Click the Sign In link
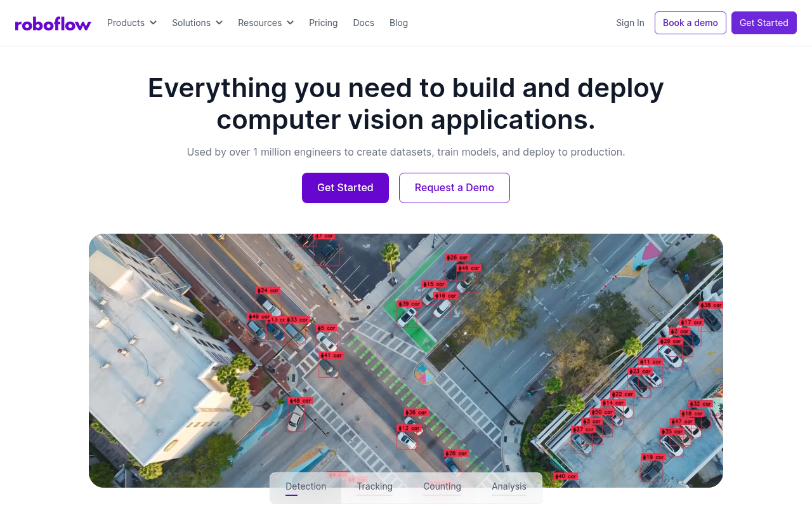 630,23
